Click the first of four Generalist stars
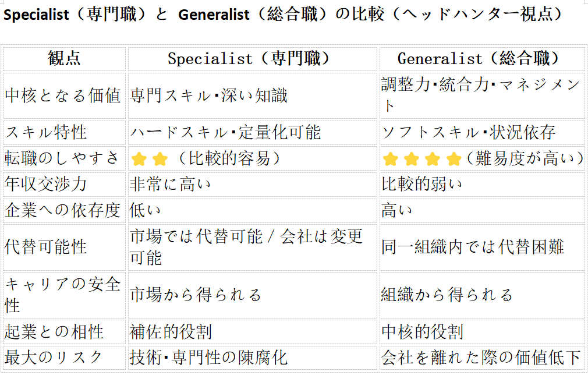Viewport: 588px width, 375px height. click(390, 158)
